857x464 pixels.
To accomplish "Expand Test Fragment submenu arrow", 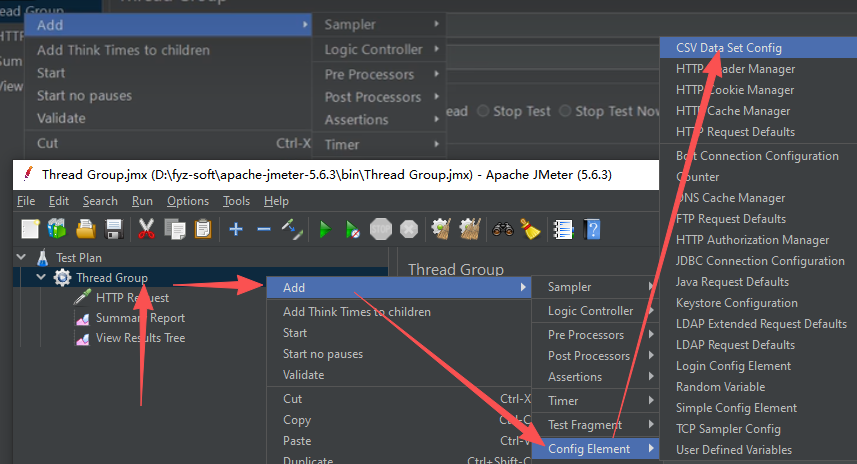I will [650, 424].
